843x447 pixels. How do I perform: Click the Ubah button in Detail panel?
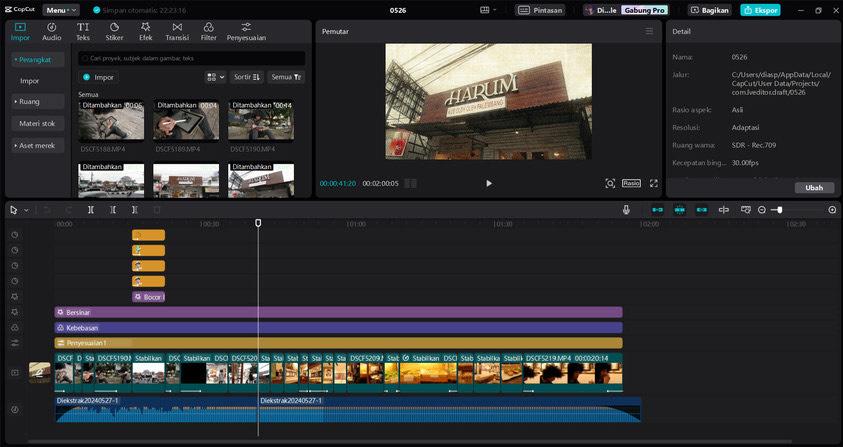[x=814, y=187]
